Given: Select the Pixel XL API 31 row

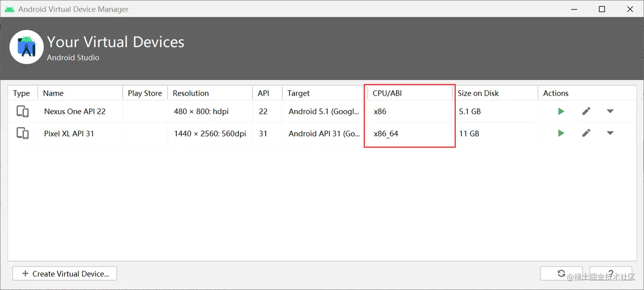Looking at the screenshot, I should pyautogui.click(x=69, y=134).
